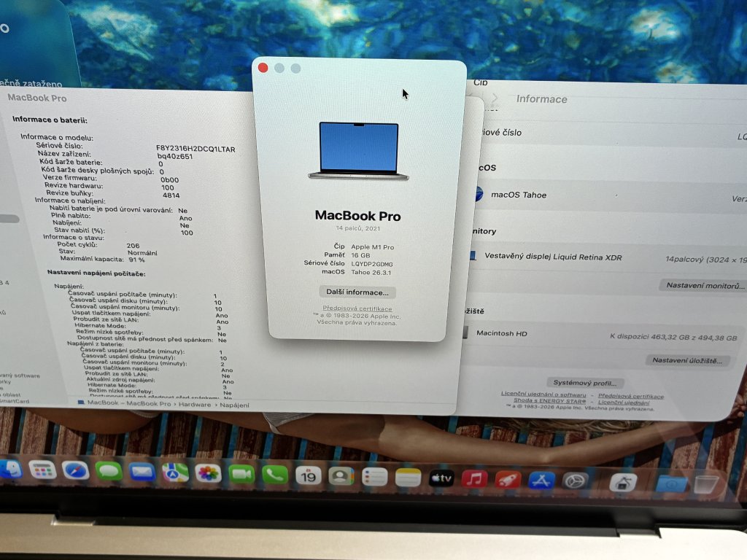Launch the Apple TV app
Image resolution: width=747 pixels, height=560 pixels.
pyautogui.click(x=441, y=478)
